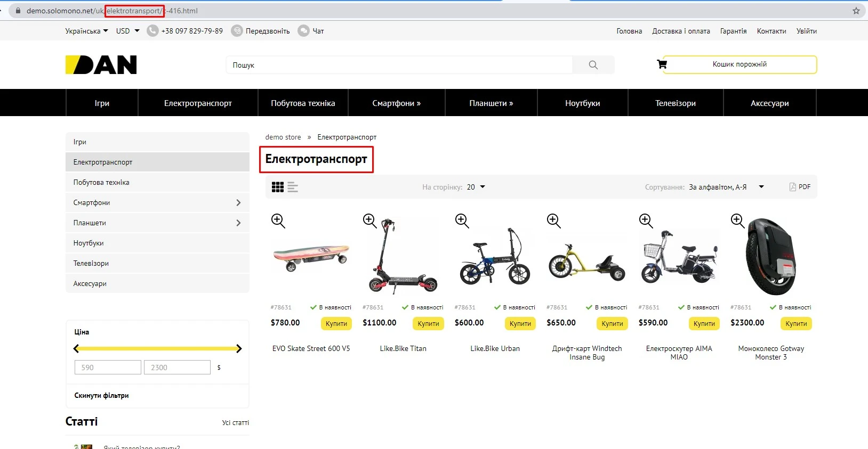Image resolution: width=868 pixels, height=449 pixels.
Task: Zoom image of AIMA MIAO scooter
Action: pos(646,221)
